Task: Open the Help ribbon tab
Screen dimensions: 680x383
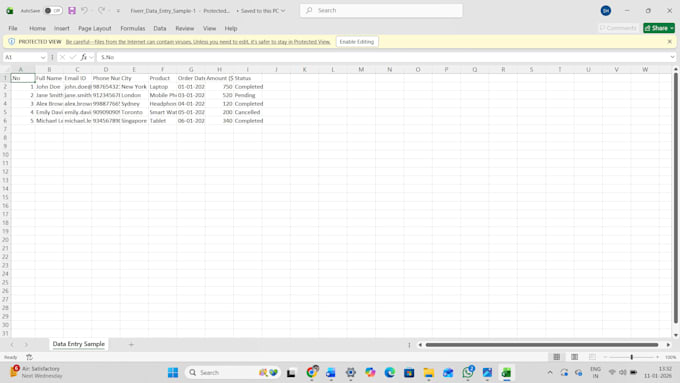Action: (x=231, y=28)
